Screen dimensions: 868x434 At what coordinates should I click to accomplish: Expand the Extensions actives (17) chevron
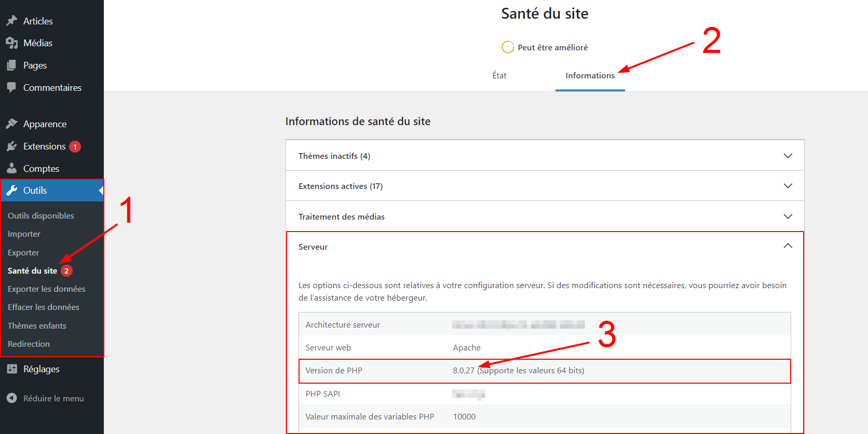[788, 186]
